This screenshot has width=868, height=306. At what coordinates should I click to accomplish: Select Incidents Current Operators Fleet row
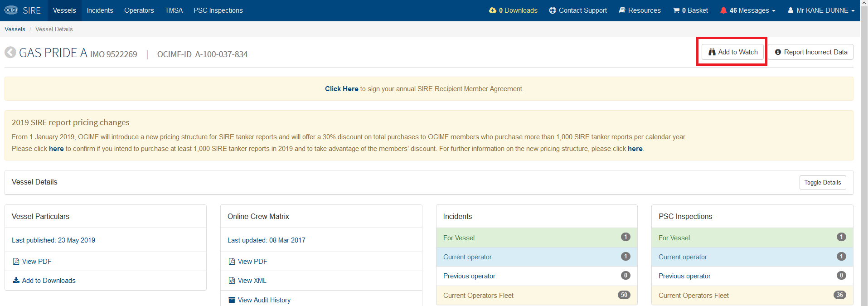[537, 295]
